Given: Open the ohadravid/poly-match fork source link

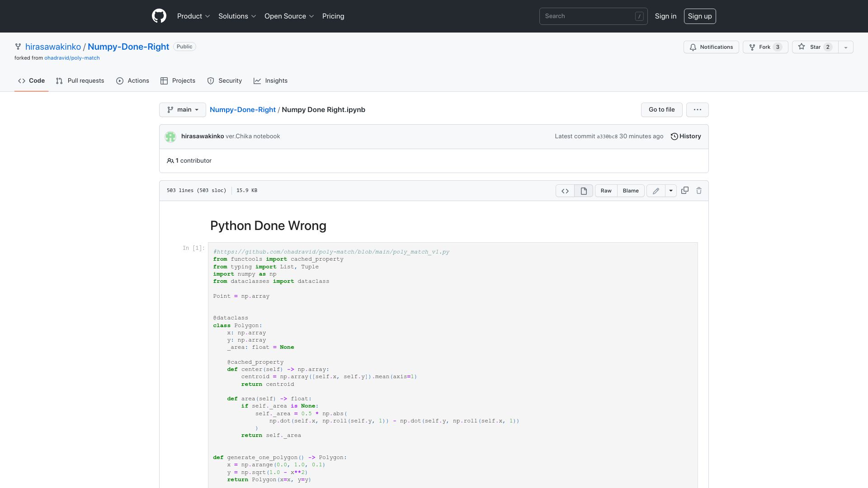Looking at the screenshot, I should point(72,58).
